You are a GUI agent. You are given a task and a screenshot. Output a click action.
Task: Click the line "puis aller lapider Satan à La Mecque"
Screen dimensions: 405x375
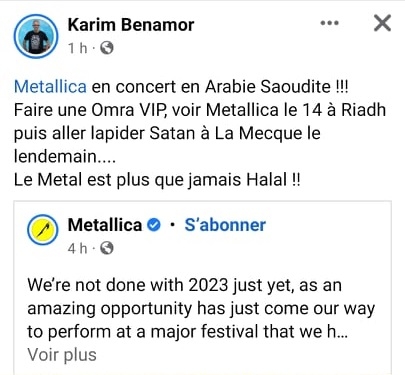point(167,133)
